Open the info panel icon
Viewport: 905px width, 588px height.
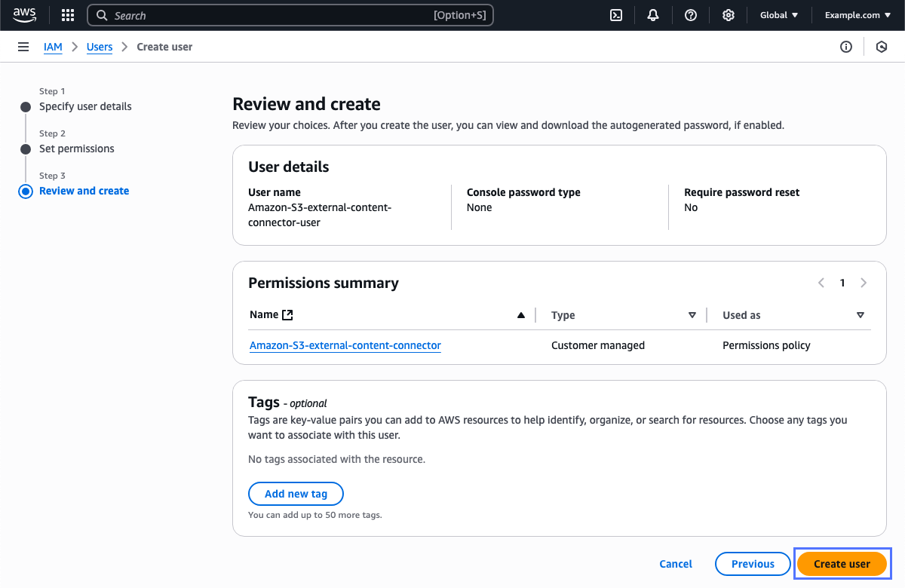click(x=846, y=47)
